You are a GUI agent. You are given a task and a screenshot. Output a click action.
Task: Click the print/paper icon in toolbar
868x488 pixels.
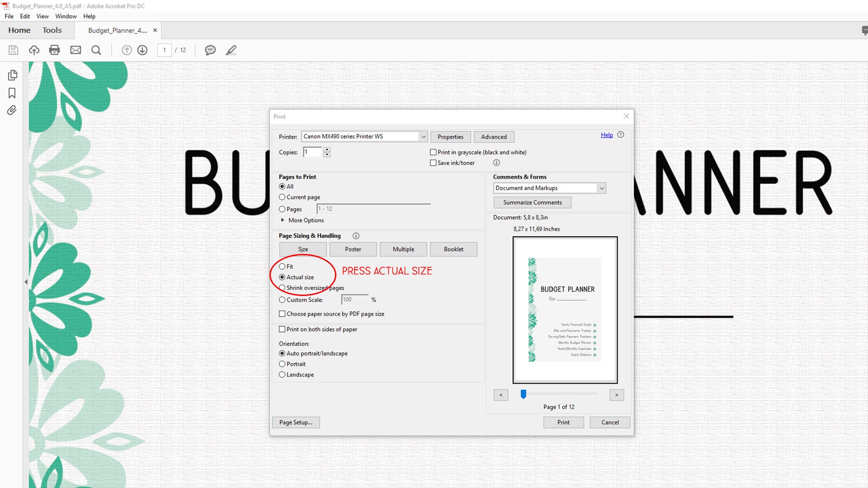(x=54, y=50)
